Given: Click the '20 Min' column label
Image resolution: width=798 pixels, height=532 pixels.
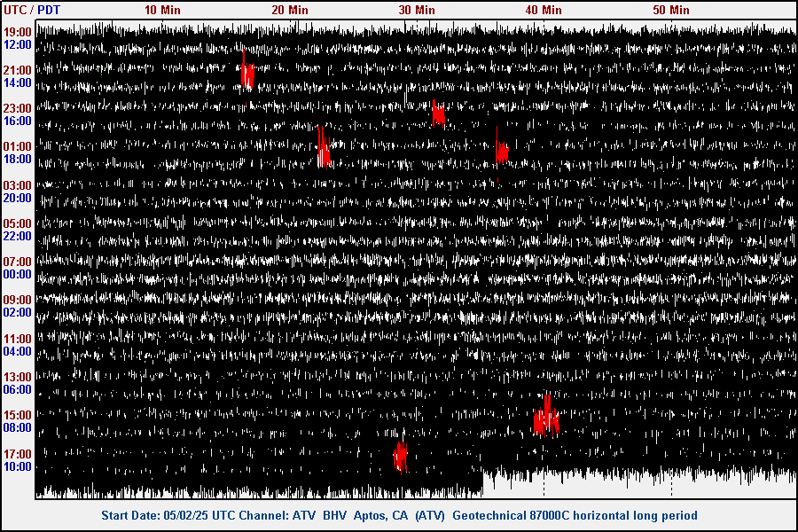Looking at the screenshot, I should 290,10.
